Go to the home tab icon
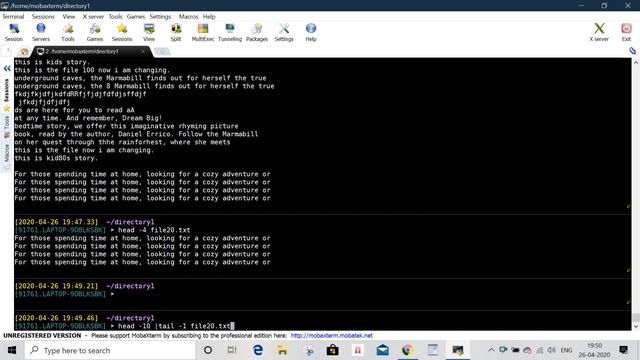This screenshot has width=640, height=360. click(x=24, y=51)
